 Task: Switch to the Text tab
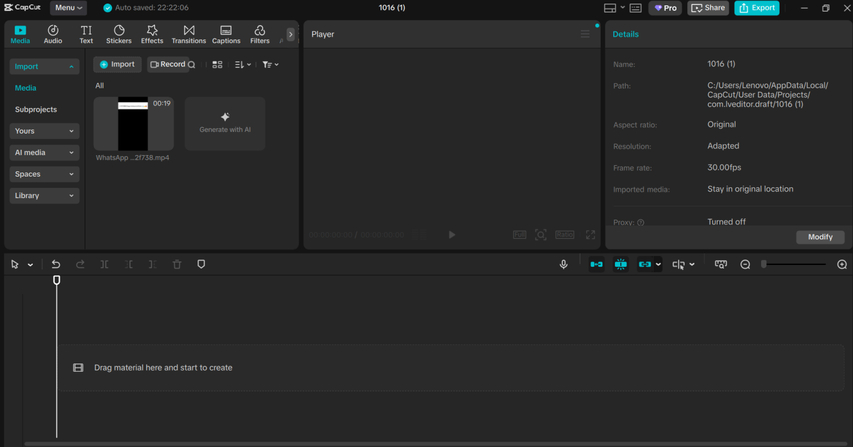coord(86,34)
